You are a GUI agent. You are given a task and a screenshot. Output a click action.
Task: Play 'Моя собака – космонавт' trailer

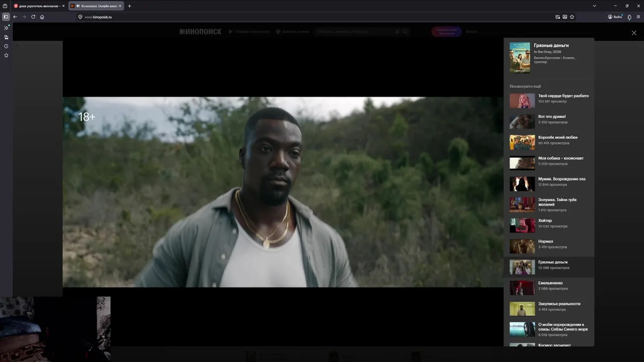(549, 163)
